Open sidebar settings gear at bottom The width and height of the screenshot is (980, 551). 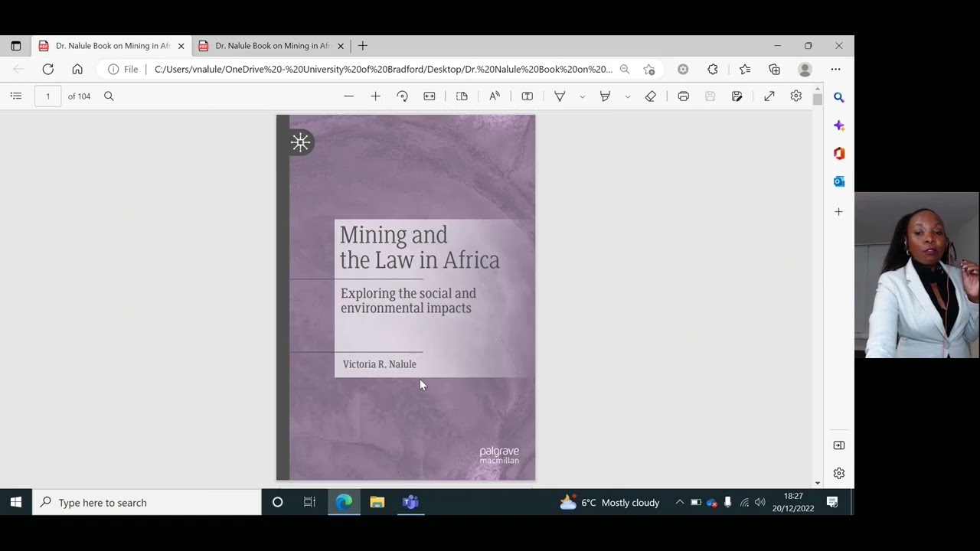tap(839, 474)
